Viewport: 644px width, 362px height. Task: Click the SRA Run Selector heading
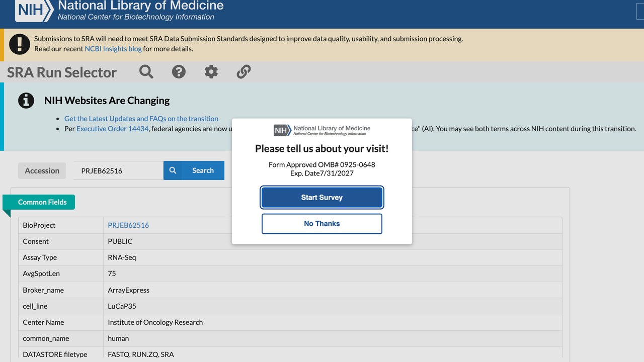tap(62, 72)
